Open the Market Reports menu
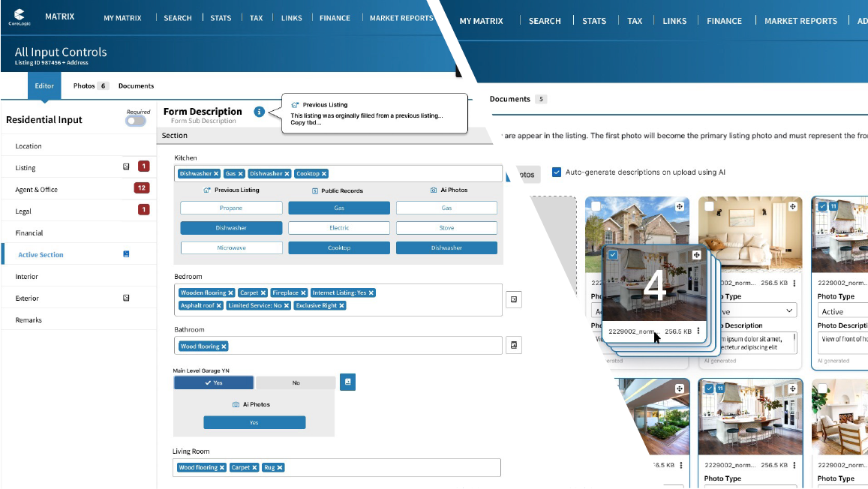The height and width of the screenshot is (489, 868). (x=401, y=18)
